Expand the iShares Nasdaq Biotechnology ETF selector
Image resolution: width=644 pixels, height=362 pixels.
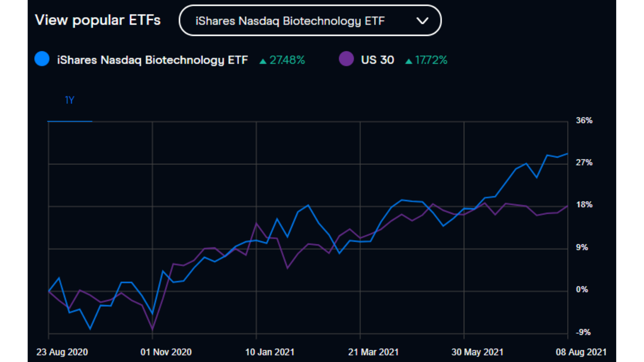point(310,20)
